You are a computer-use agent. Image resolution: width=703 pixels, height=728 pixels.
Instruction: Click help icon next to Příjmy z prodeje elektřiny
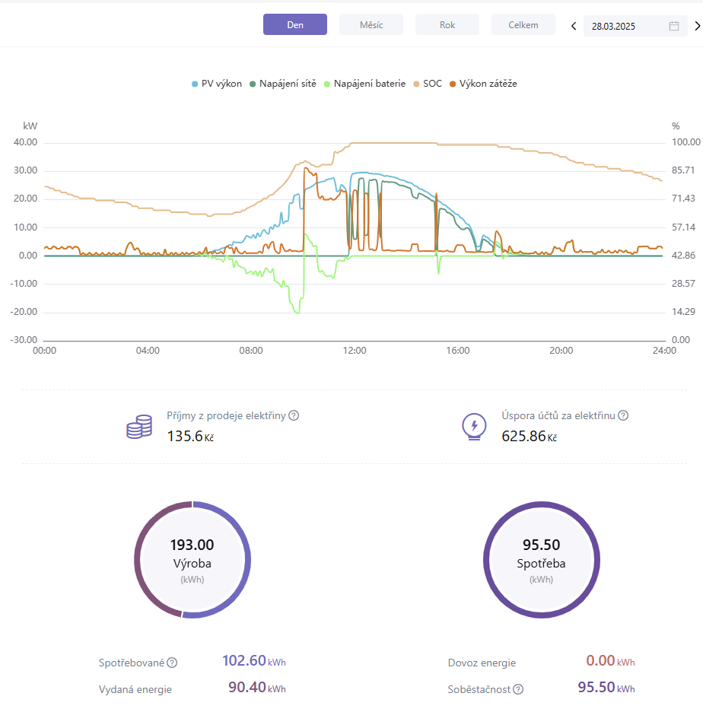294,415
